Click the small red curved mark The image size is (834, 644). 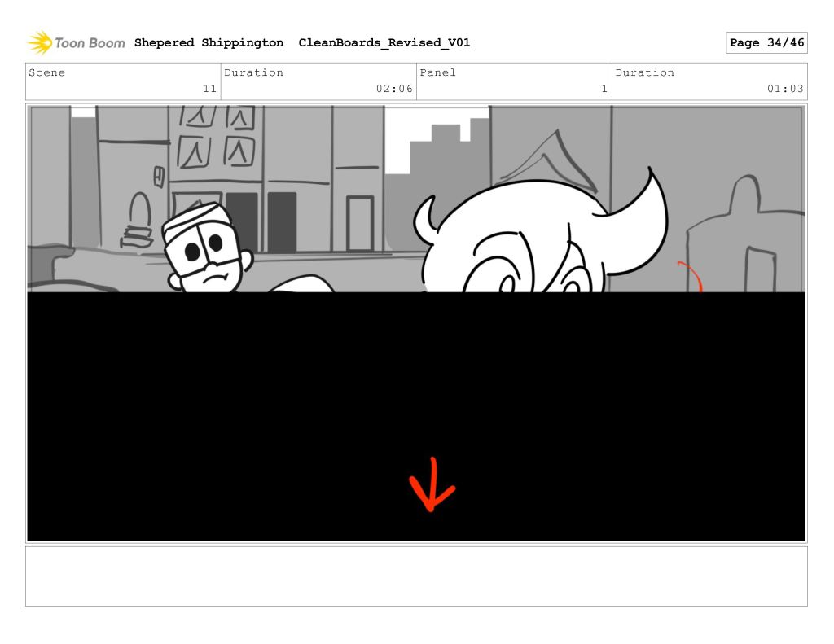pyautogui.click(x=691, y=275)
